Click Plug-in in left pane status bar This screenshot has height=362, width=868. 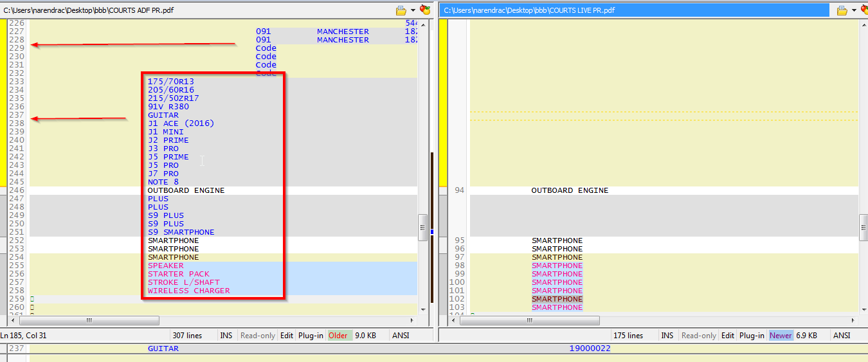click(x=311, y=336)
